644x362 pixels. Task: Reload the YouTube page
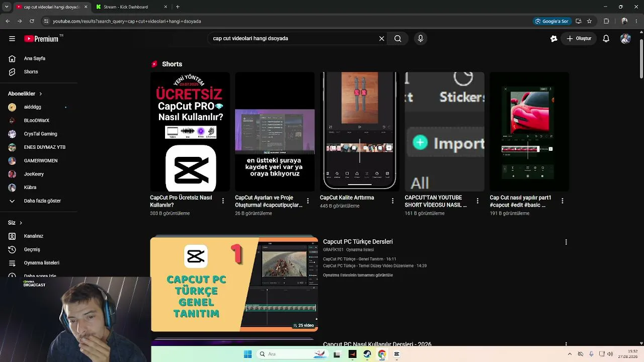point(32,21)
